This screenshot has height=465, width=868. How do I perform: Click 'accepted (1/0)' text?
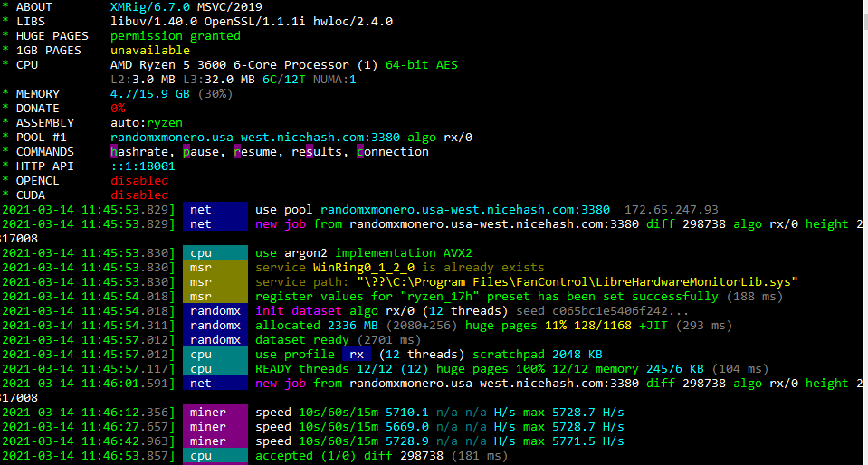tap(306, 455)
